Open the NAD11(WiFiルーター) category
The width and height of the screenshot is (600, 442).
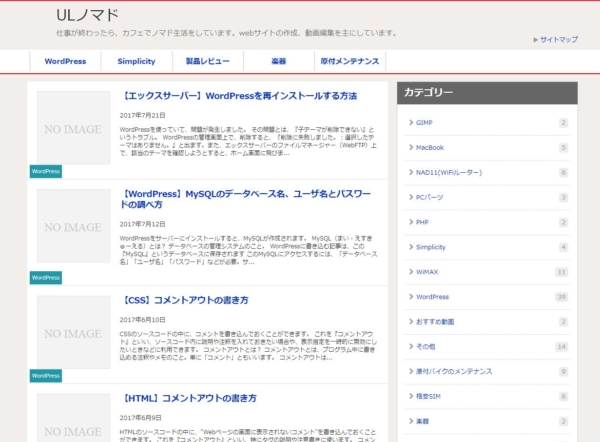pyautogui.click(x=450, y=173)
